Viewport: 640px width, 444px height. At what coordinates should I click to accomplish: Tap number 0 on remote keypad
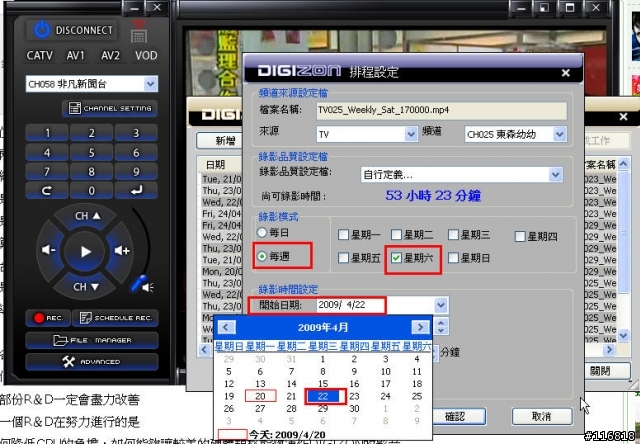pyautogui.click(x=91, y=191)
